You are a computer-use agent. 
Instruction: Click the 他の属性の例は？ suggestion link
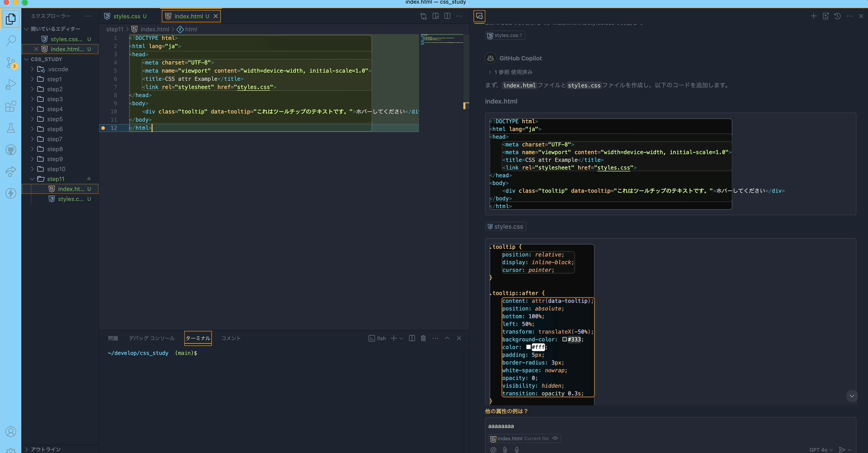point(506,411)
